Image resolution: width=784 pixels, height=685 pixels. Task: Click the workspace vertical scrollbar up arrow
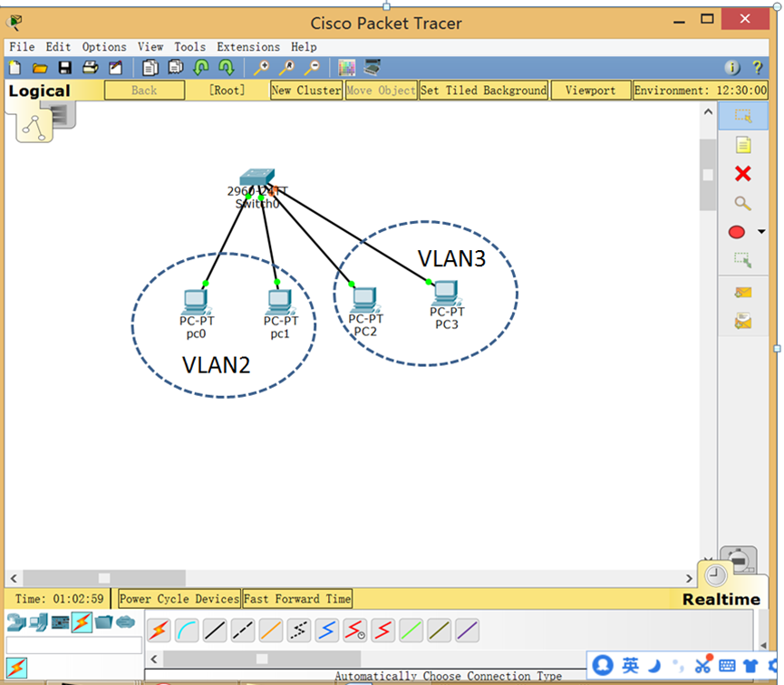pyautogui.click(x=708, y=112)
